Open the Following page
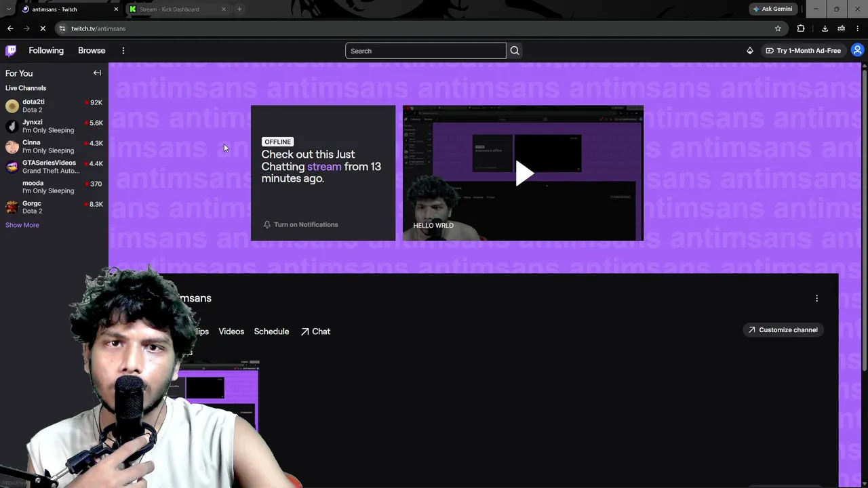868x488 pixels. (46, 51)
